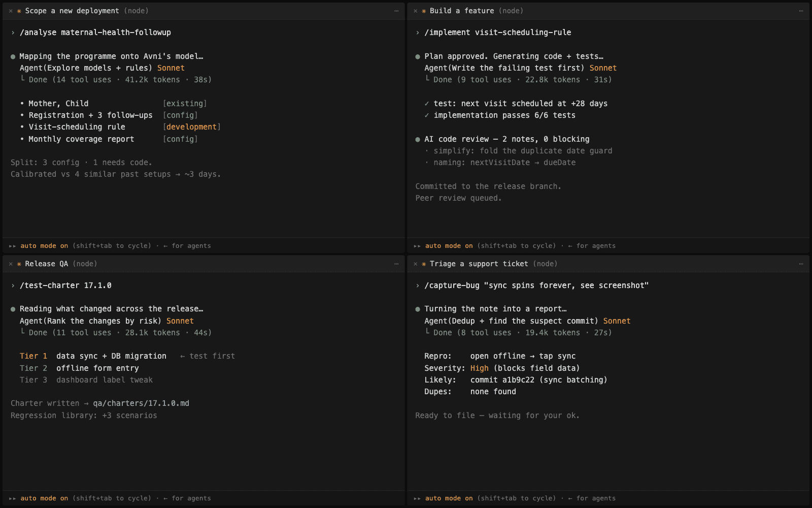Click the status bullet beside AI code review

click(x=418, y=139)
